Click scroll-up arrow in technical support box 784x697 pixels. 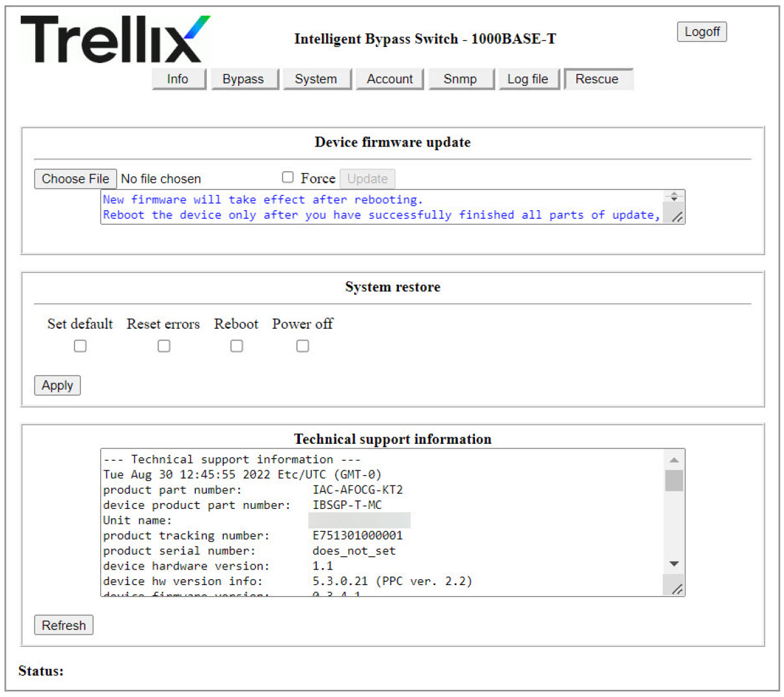point(674,459)
